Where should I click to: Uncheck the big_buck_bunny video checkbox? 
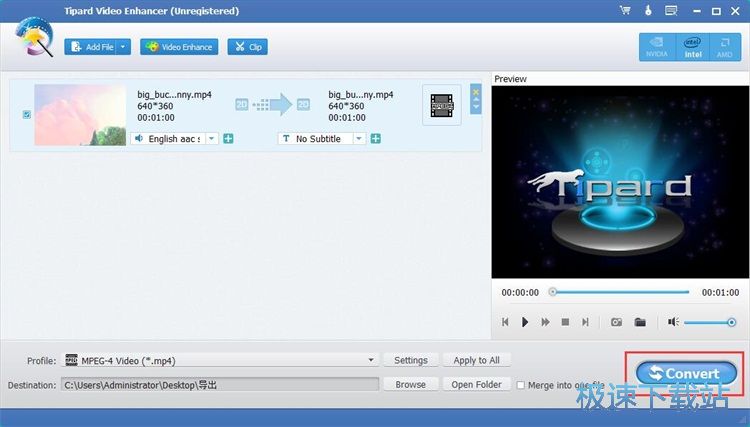pyautogui.click(x=27, y=114)
